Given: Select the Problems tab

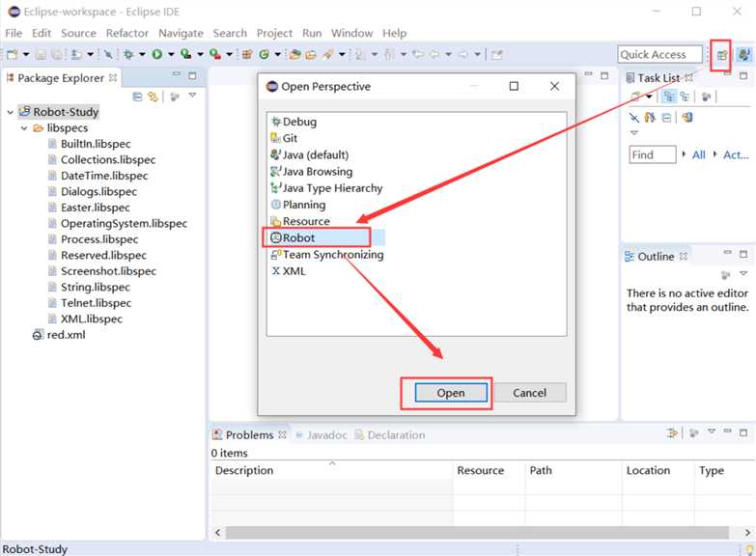Looking at the screenshot, I should click(x=249, y=435).
